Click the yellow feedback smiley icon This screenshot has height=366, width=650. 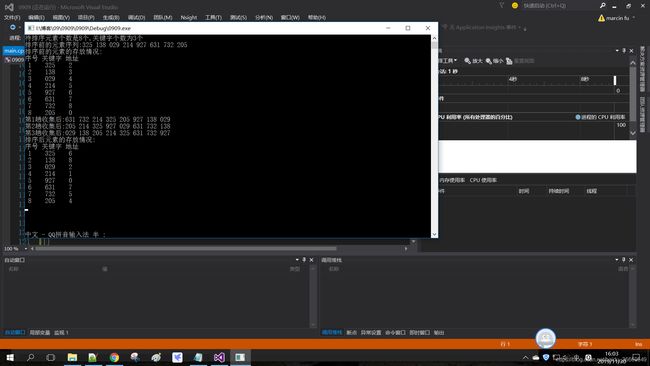(515, 5)
